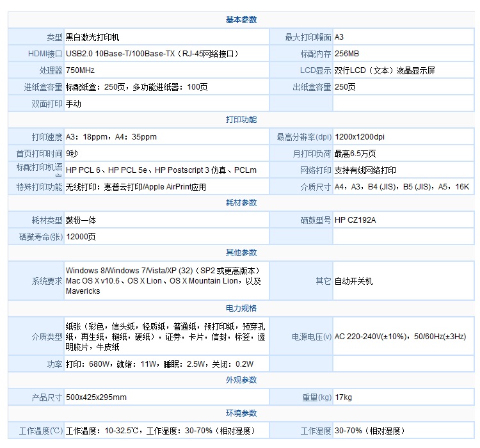Click the 工作湿度 label

coord(316,431)
